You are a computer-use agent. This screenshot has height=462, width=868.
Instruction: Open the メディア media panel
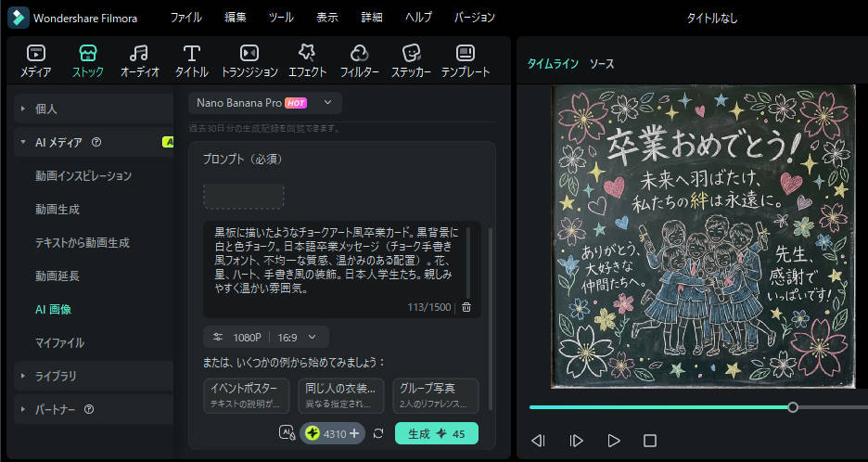click(x=36, y=61)
